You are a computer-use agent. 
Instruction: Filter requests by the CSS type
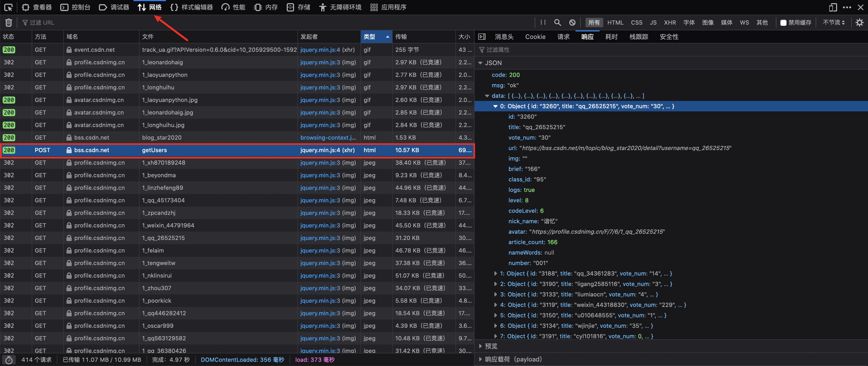click(636, 22)
